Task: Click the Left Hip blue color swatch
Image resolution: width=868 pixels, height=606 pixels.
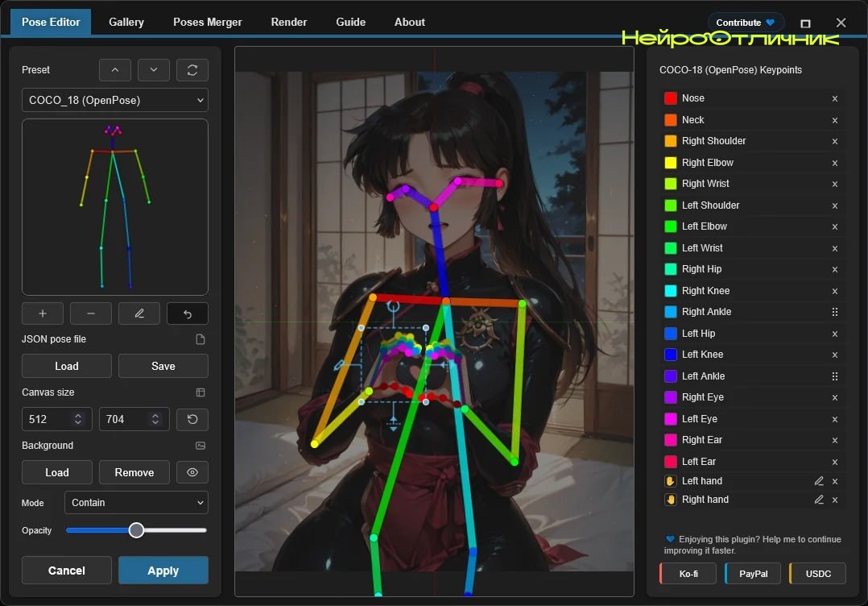Action: pos(671,334)
